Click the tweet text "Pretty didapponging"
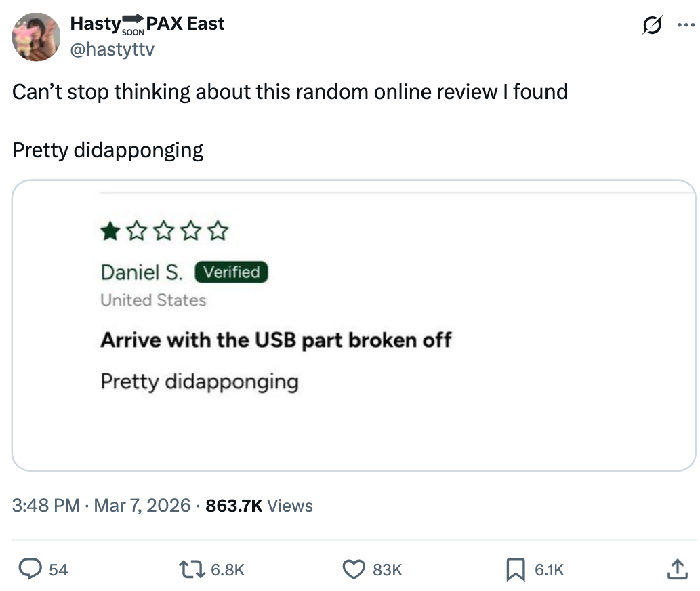This screenshot has height=591, width=700. [x=108, y=150]
